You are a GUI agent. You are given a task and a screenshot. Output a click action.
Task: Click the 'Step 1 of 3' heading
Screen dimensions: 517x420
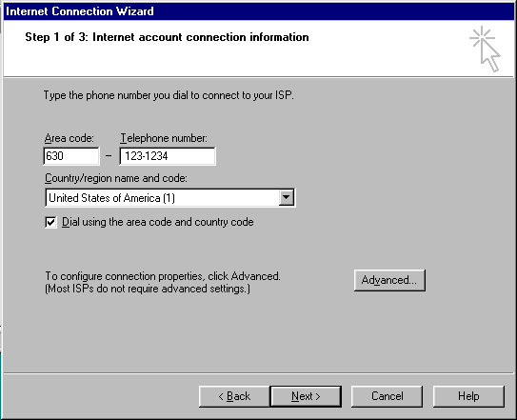(x=167, y=37)
